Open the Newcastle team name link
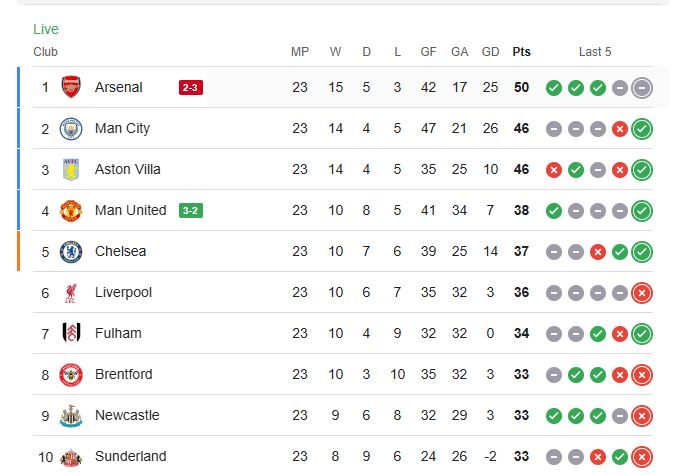The image size is (686, 475). (126, 415)
